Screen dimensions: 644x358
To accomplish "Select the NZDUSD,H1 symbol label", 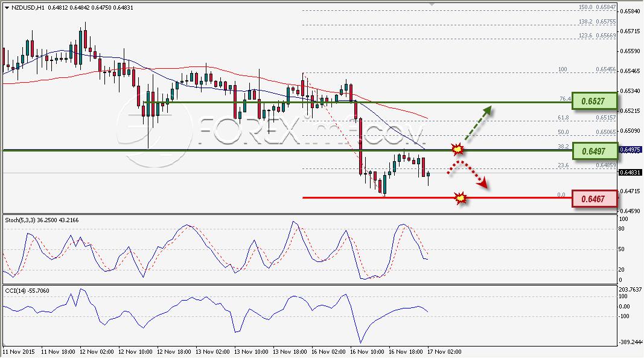I will point(28,7).
